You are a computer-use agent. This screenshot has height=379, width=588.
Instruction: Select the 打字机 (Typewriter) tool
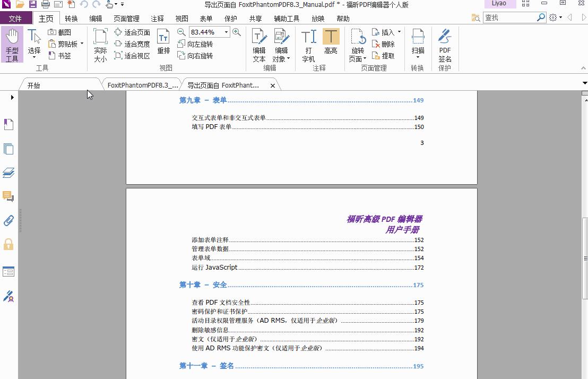[308, 45]
